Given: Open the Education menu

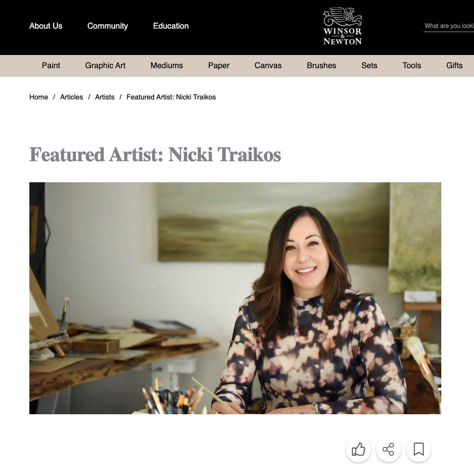Looking at the screenshot, I should (x=171, y=26).
